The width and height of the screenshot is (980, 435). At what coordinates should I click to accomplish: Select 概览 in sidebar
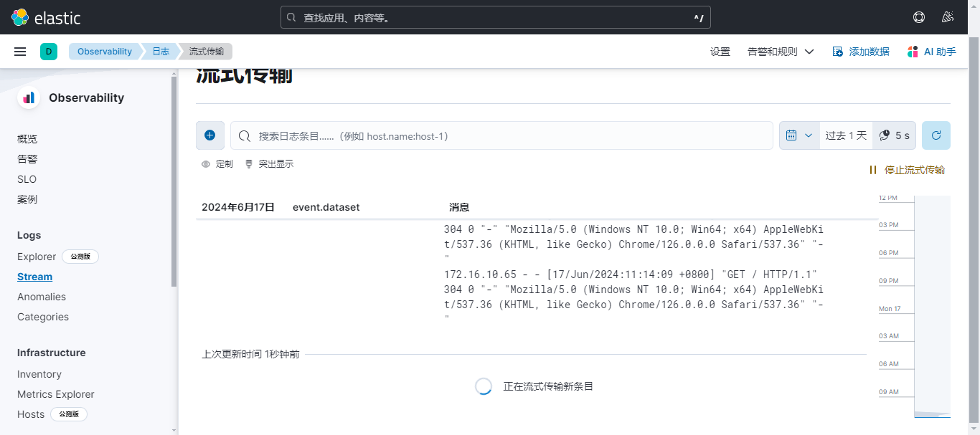[27, 139]
